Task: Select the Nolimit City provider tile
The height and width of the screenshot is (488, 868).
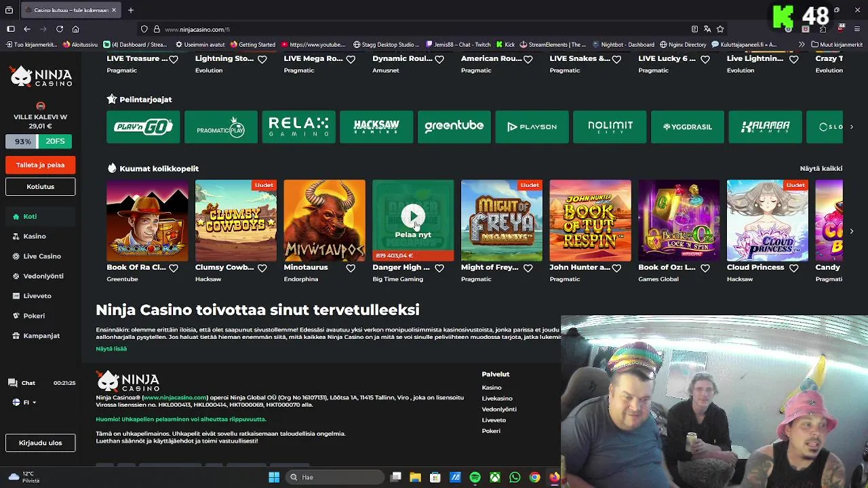Action: [610, 127]
